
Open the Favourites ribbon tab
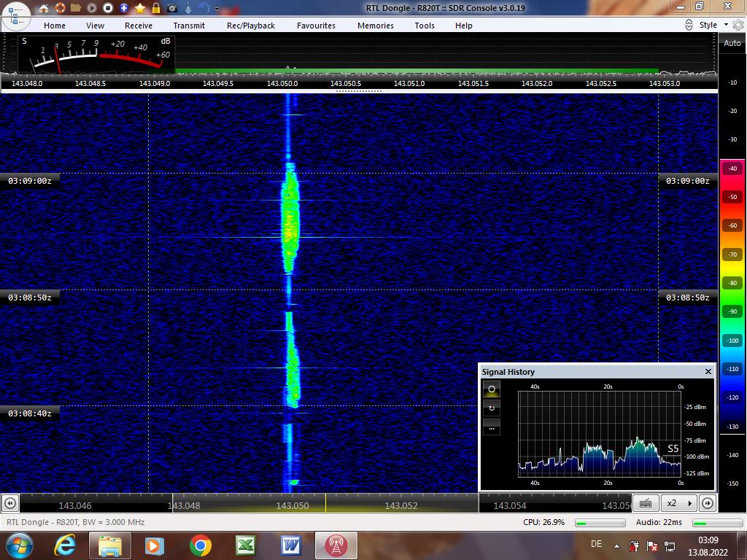316,26
